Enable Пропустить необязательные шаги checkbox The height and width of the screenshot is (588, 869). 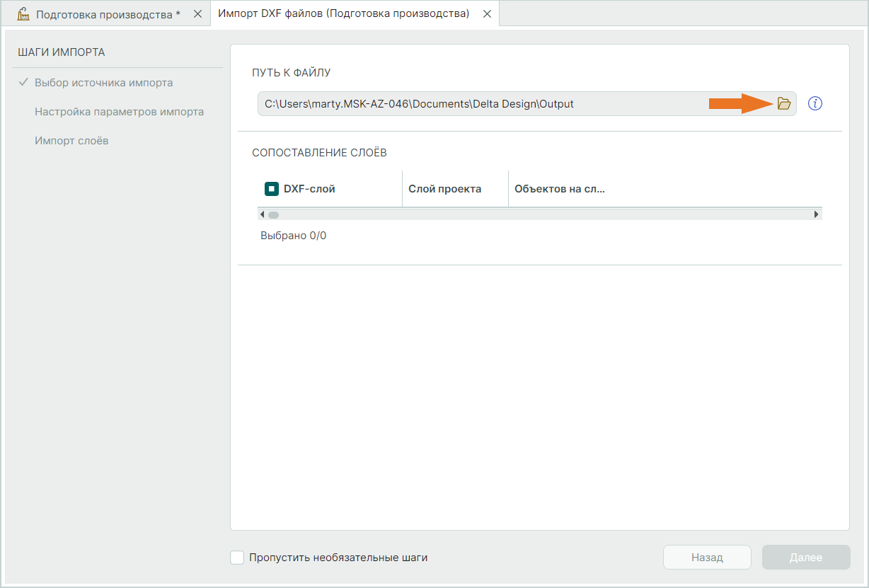(238, 558)
